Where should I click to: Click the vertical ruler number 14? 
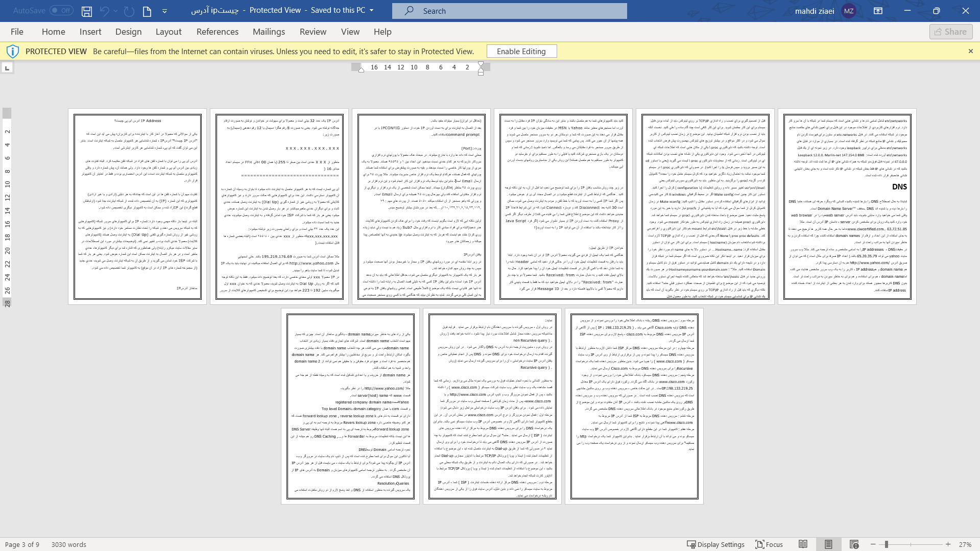(x=7, y=210)
